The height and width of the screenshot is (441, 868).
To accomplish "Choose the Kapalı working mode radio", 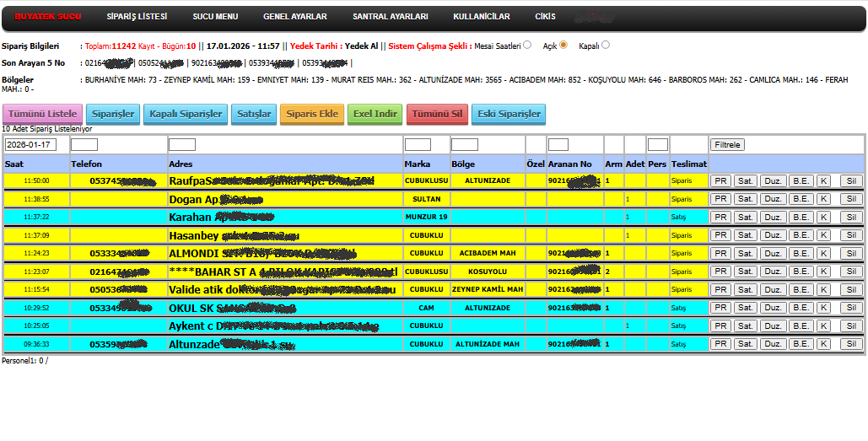I will [606, 46].
